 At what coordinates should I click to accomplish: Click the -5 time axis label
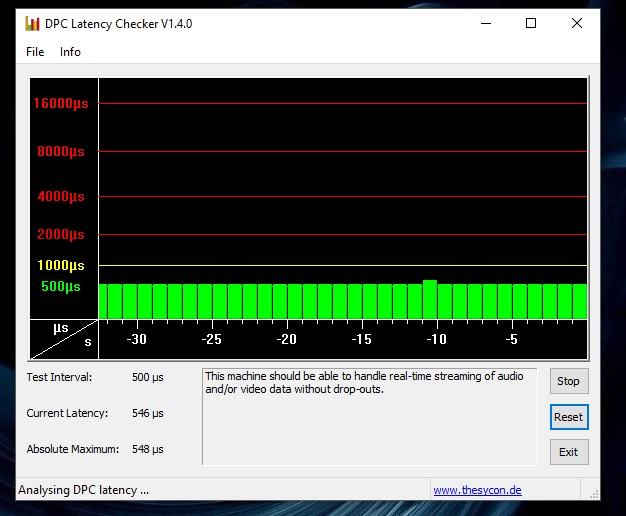tap(512, 339)
